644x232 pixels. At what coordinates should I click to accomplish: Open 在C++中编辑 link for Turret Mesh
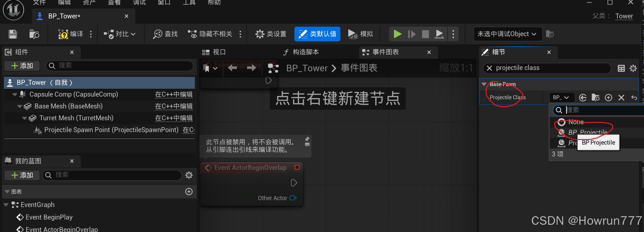(174, 118)
